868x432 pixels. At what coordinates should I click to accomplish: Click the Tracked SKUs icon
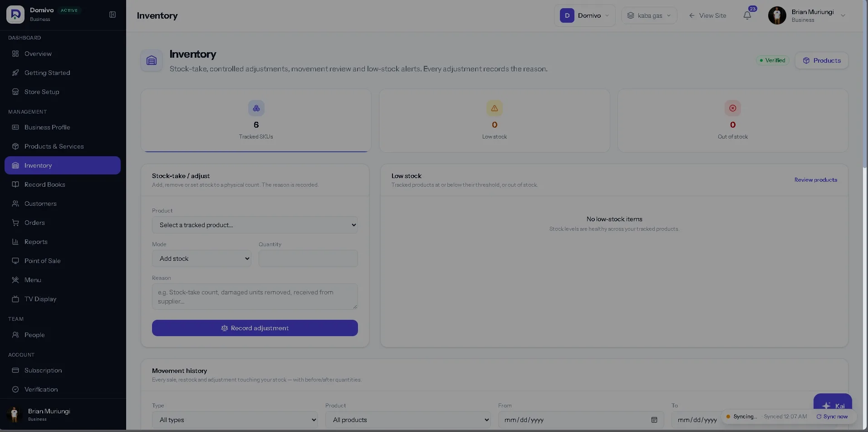(256, 108)
